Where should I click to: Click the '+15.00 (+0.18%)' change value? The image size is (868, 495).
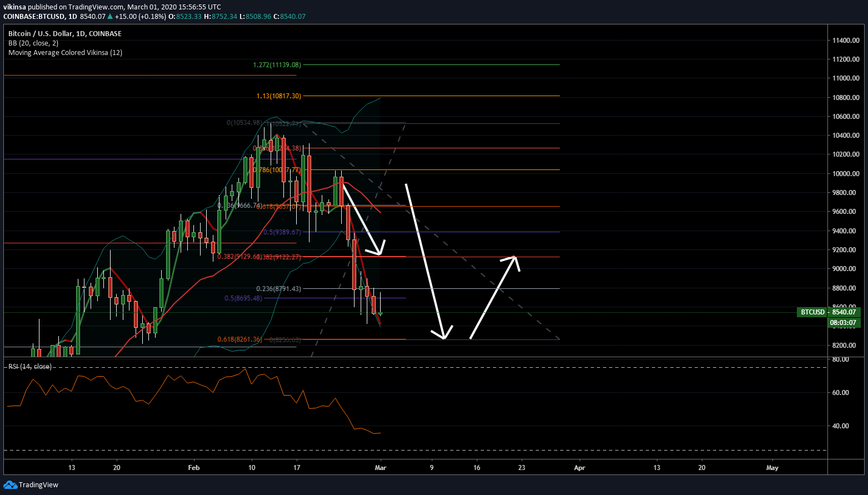[x=141, y=17]
